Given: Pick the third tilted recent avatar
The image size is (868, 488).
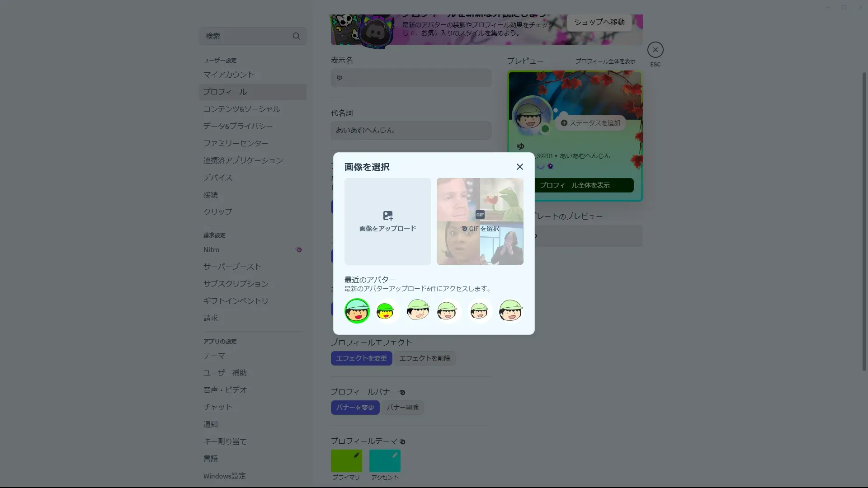Looking at the screenshot, I should (418, 311).
